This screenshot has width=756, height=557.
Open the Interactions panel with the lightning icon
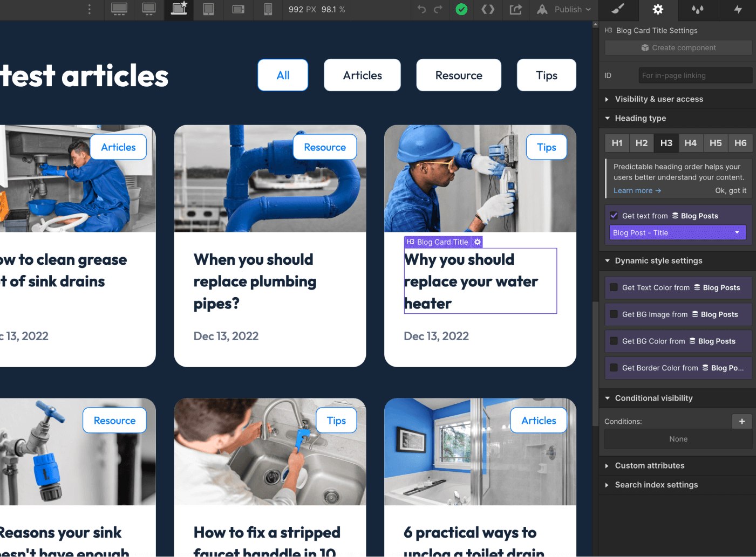(738, 10)
